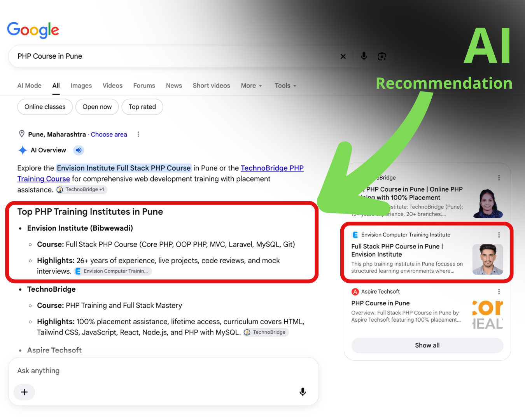Open the Forums tab
This screenshot has width=525, height=420.
pyautogui.click(x=144, y=86)
